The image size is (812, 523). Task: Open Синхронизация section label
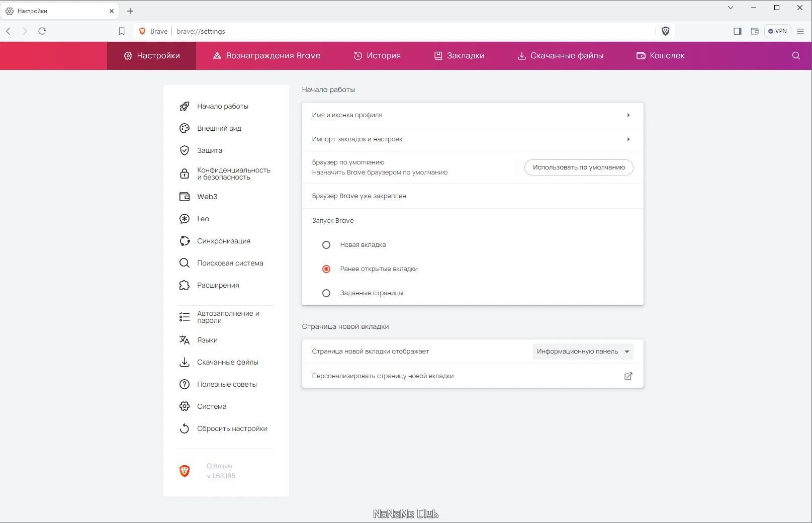(x=224, y=241)
